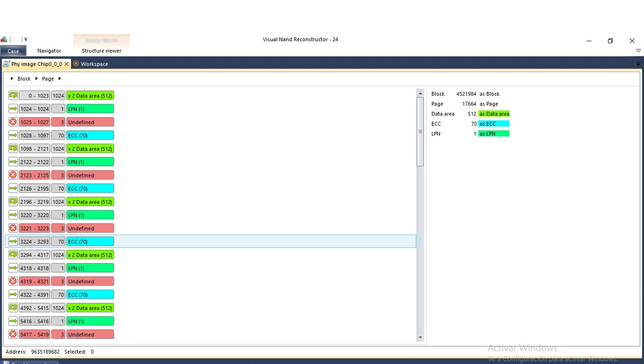Click the red X icon on row 5417 - 5419
Viewport: 644px width, 364px height.
point(13,334)
